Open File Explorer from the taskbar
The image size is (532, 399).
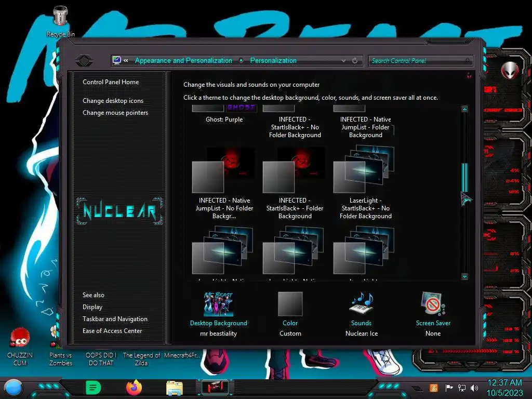[x=175, y=388]
